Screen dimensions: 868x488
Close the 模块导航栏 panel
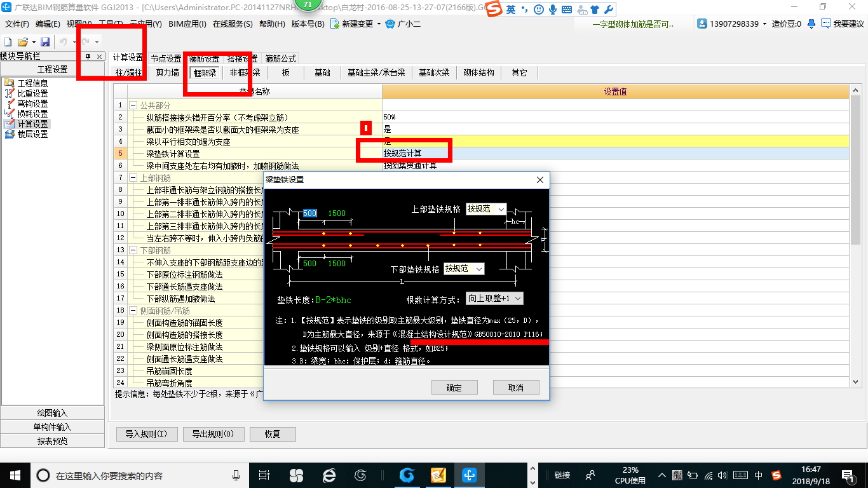point(99,57)
